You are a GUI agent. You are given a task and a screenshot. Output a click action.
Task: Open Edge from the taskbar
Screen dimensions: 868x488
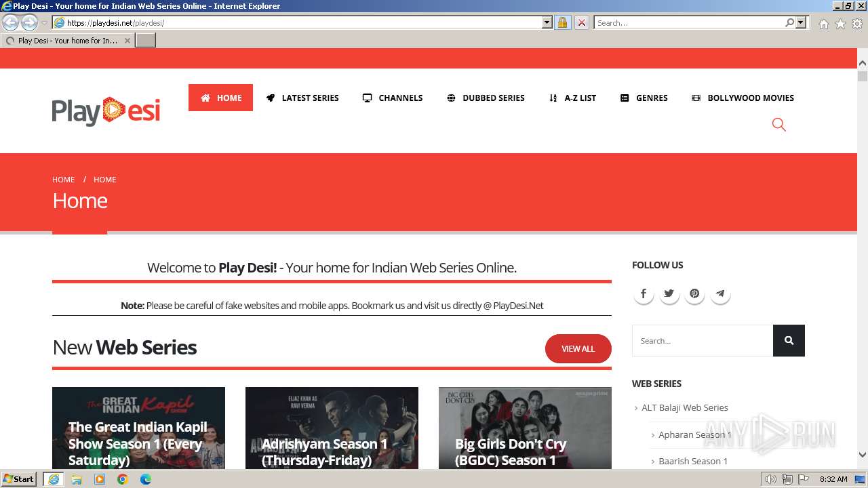coord(146,479)
